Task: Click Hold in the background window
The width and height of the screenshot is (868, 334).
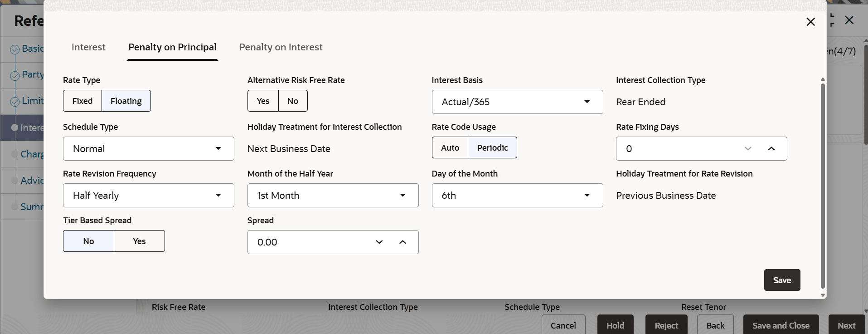Action: pyautogui.click(x=615, y=325)
